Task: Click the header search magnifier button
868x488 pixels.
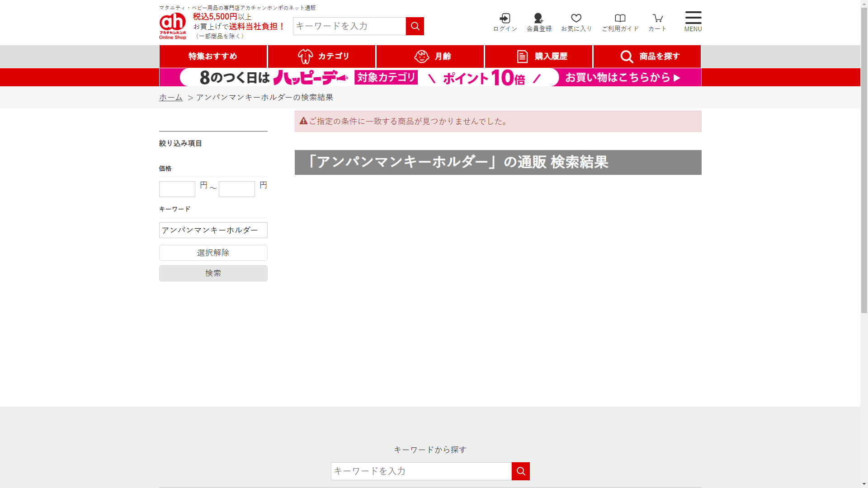Action: click(415, 26)
